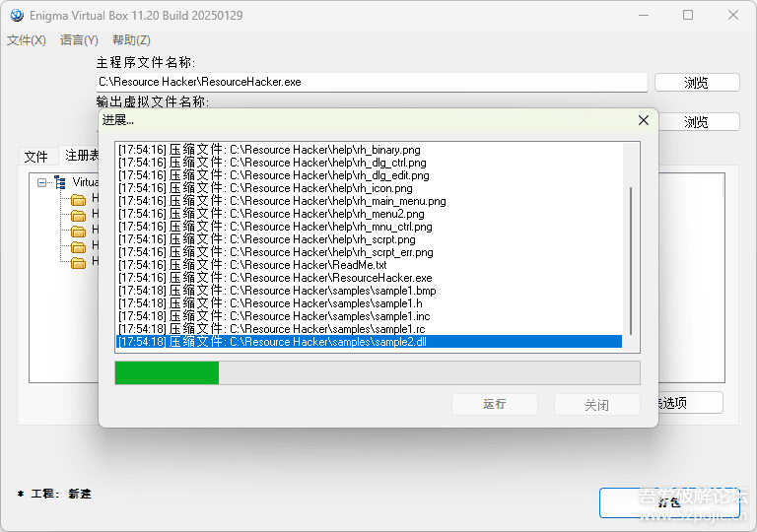Image resolution: width=757 pixels, height=532 pixels.
Task: Select the sample1.h log line
Action: tap(370, 303)
